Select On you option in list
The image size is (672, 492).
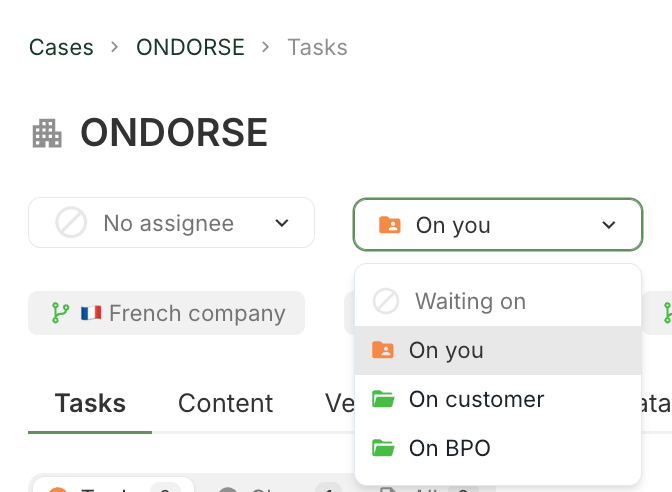(446, 350)
